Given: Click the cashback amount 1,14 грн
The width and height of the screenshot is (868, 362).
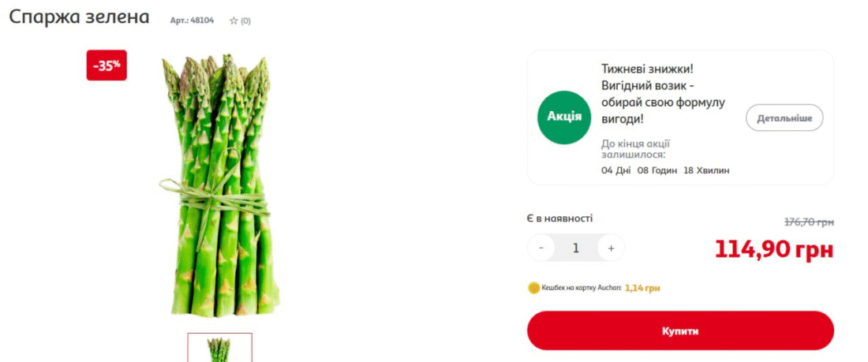Looking at the screenshot, I should coord(642,288).
